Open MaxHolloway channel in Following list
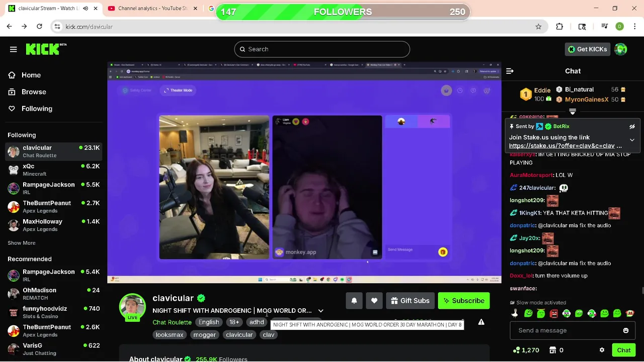 pos(53,225)
